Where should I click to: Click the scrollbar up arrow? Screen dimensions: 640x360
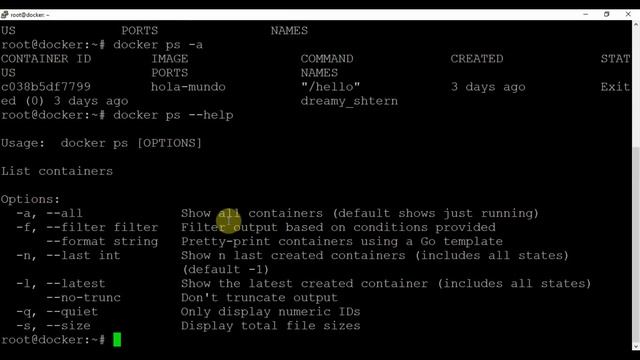click(x=636, y=24)
